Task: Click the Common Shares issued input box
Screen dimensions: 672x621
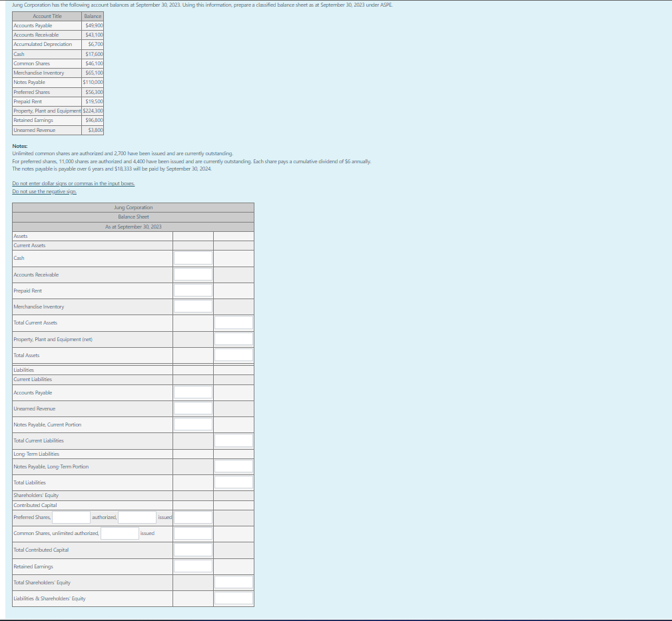Action: click(x=120, y=532)
